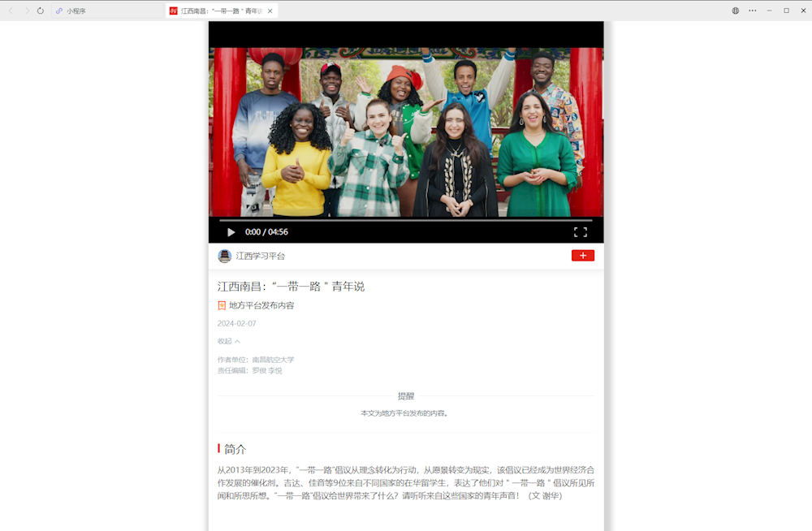Follow 江西学习平台 with the red plus button
812x531 pixels.
[583, 256]
